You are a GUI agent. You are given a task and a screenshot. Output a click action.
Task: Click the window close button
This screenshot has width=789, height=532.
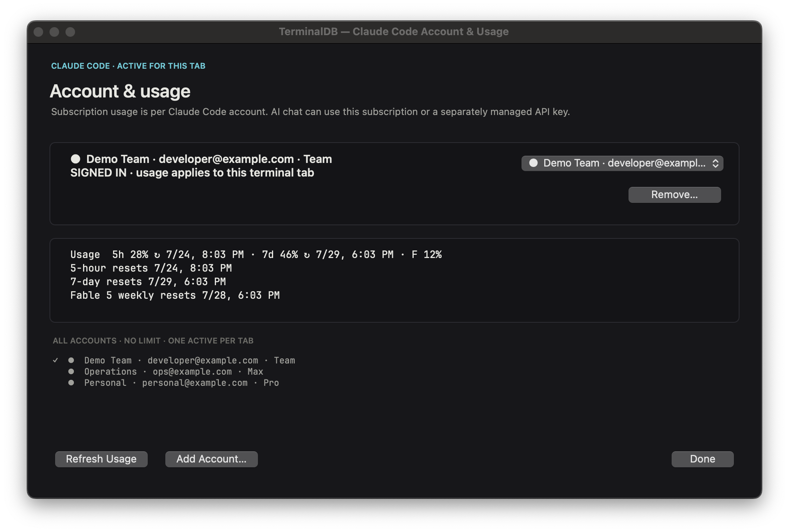pos(38,32)
